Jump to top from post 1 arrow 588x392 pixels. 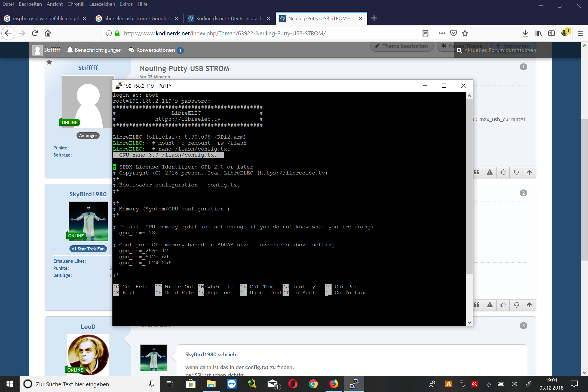point(529,172)
